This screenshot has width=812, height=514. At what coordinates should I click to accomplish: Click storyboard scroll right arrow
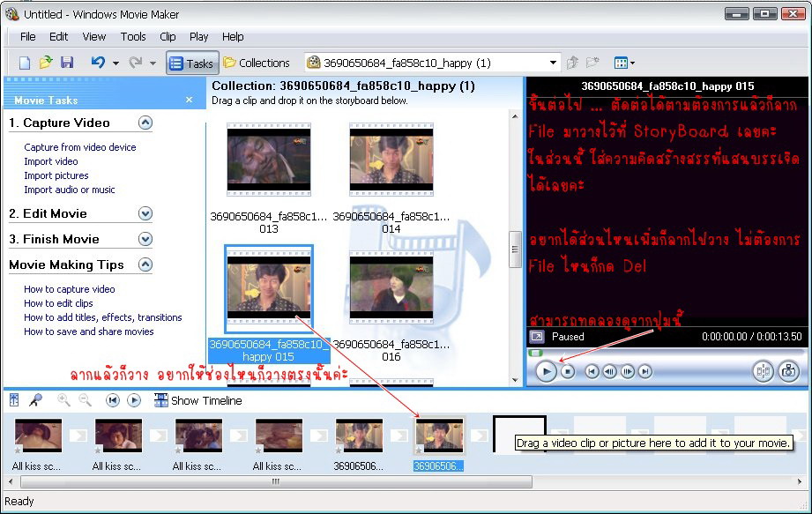pos(800,482)
